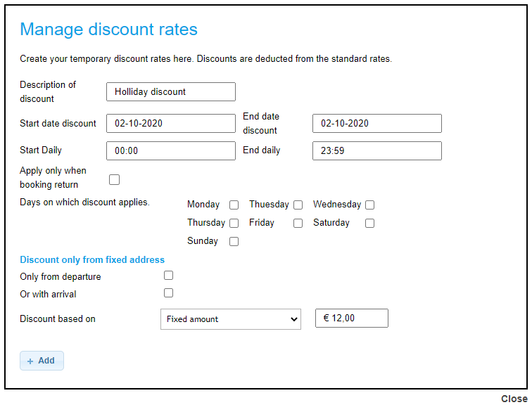
Task: Click the plus icon on Add
Action: [x=30, y=361]
